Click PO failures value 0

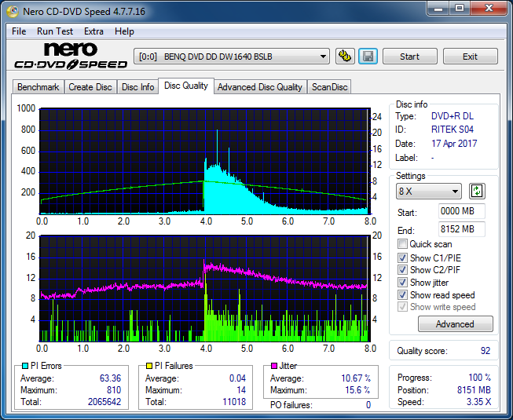(368, 405)
